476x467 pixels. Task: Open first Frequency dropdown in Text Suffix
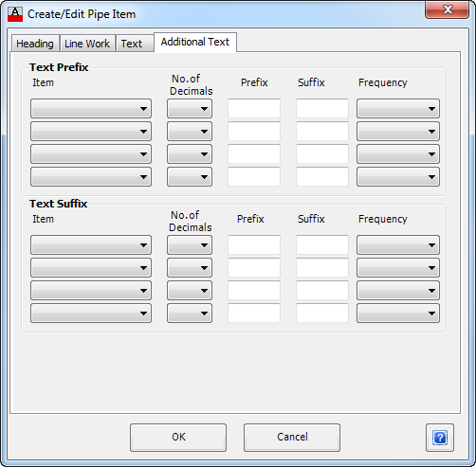pyautogui.click(x=398, y=245)
